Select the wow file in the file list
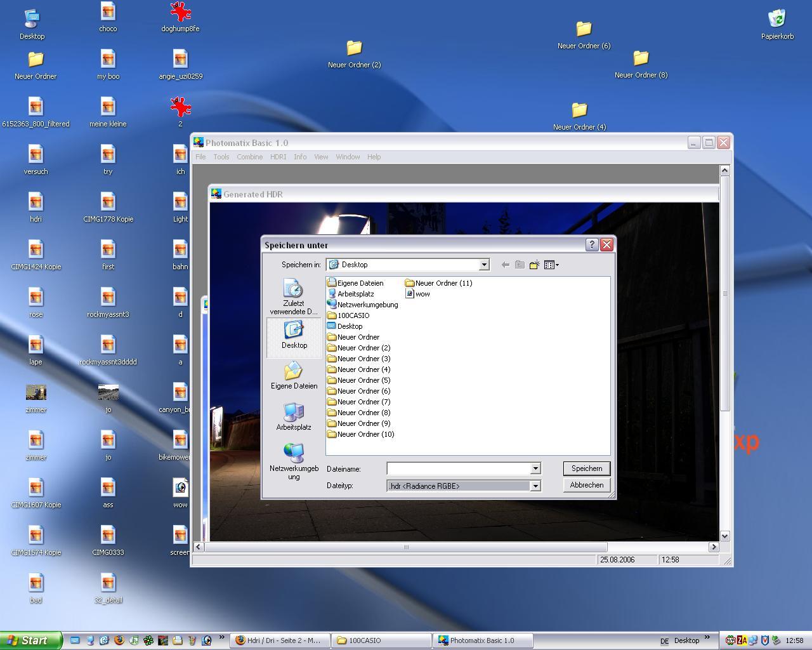 [418, 294]
